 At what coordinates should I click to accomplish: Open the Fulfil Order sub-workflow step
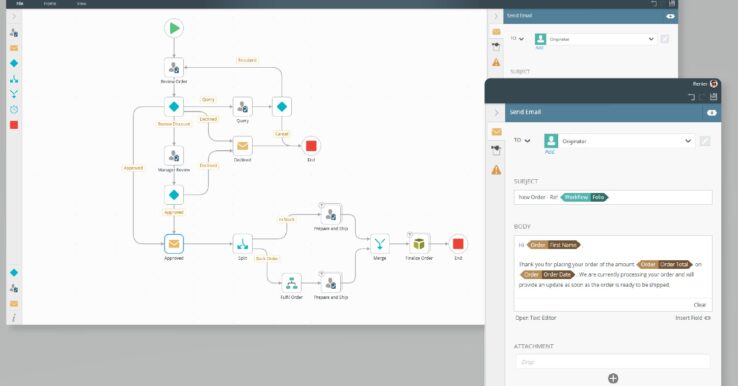(291, 283)
